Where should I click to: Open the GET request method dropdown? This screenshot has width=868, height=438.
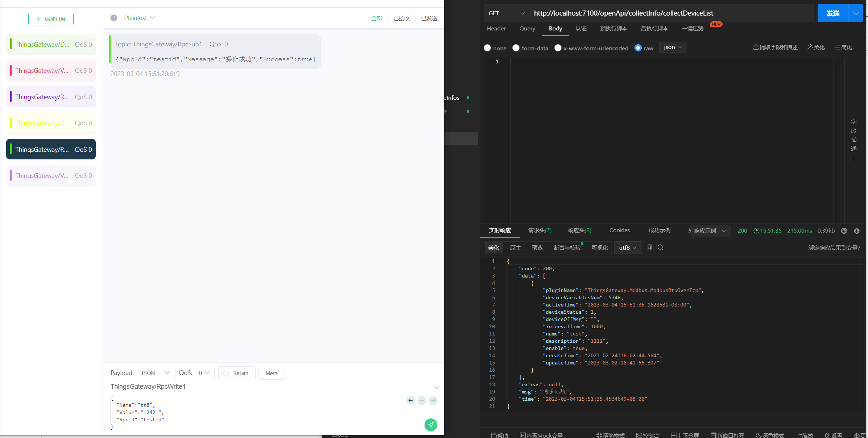[x=507, y=13]
